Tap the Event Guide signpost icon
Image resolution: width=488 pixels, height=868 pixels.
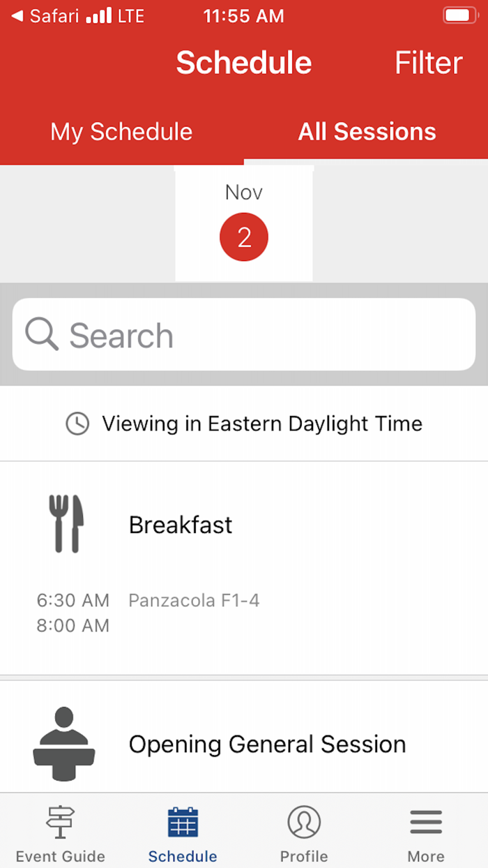click(x=60, y=823)
